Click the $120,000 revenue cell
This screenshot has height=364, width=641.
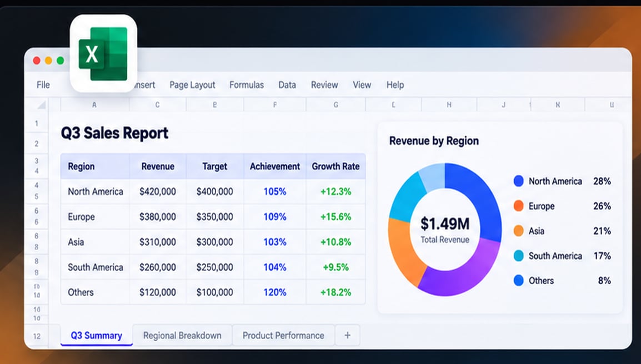tap(158, 292)
